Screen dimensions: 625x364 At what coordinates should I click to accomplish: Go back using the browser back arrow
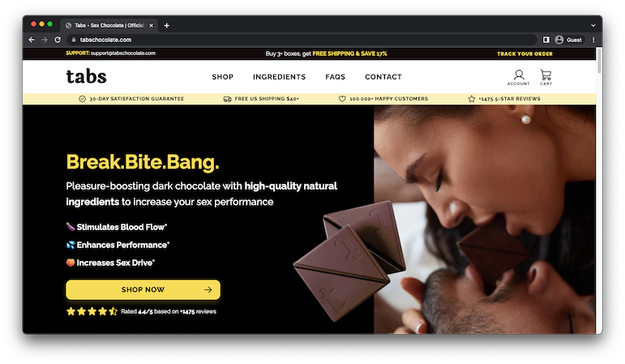[x=32, y=40]
